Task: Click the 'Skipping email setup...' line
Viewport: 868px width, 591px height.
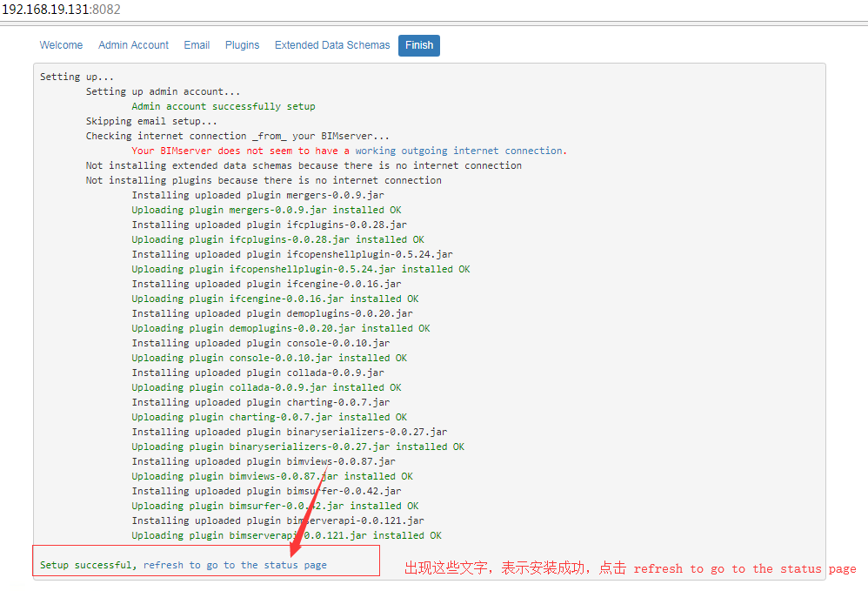Action: [151, 121]
